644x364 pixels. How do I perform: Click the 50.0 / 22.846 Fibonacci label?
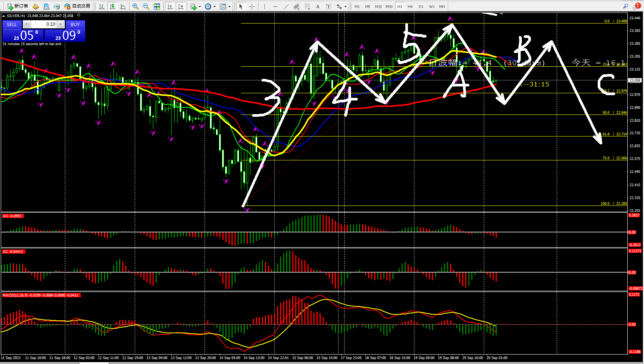(x=614, y=113)
